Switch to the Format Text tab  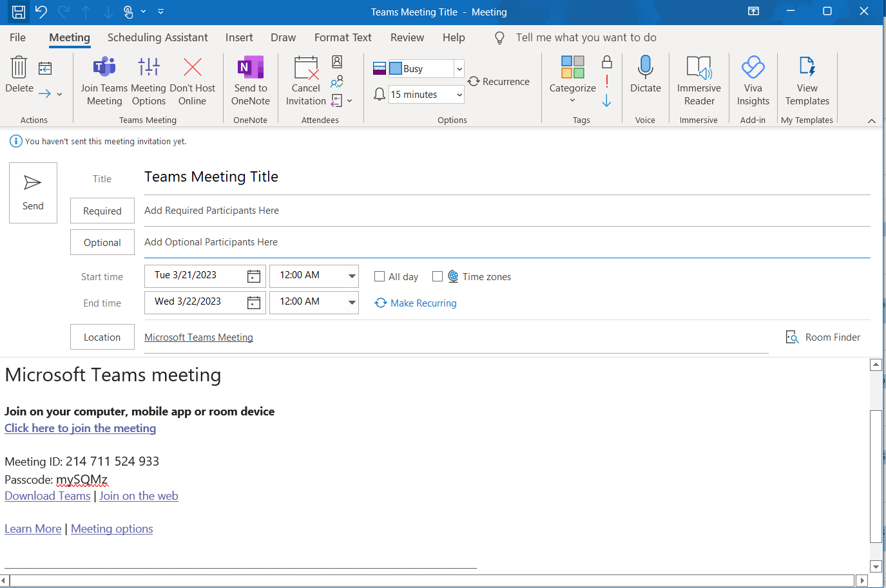coord(343,37)
